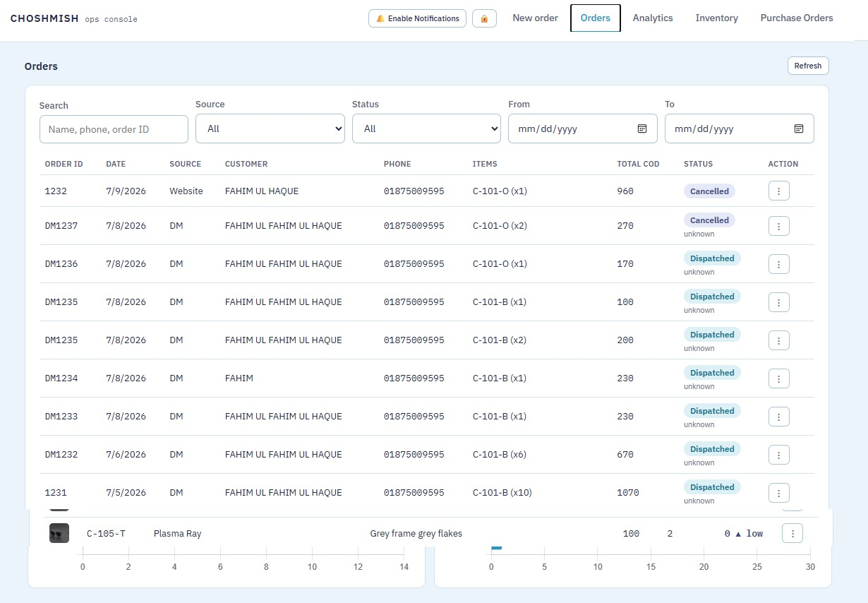This screenshot has height=603, width=868.
Task: Click order ID DM1236 cell
Action: 61,264
